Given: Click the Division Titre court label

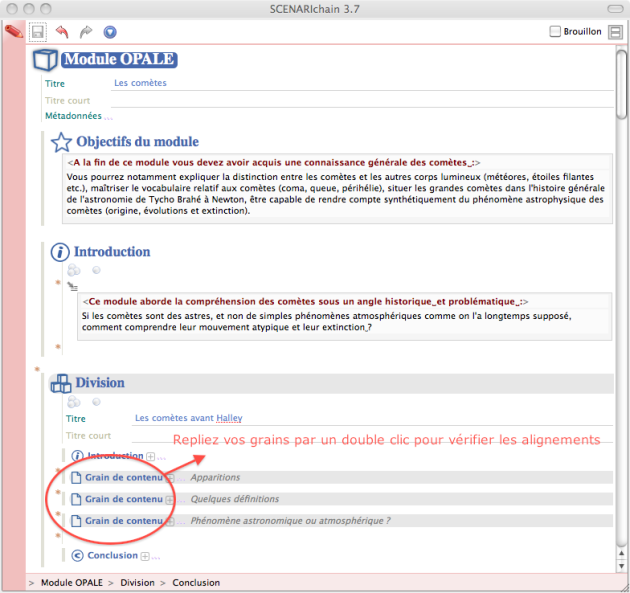Looking at the screenshot, I should click(88, 436).
